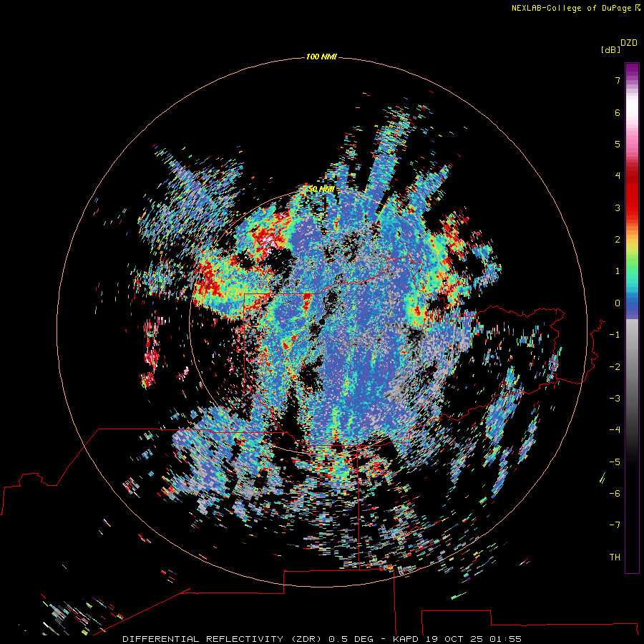
Task: Click the 0.5 DEG elevation text
Action: tap(351, 639)
